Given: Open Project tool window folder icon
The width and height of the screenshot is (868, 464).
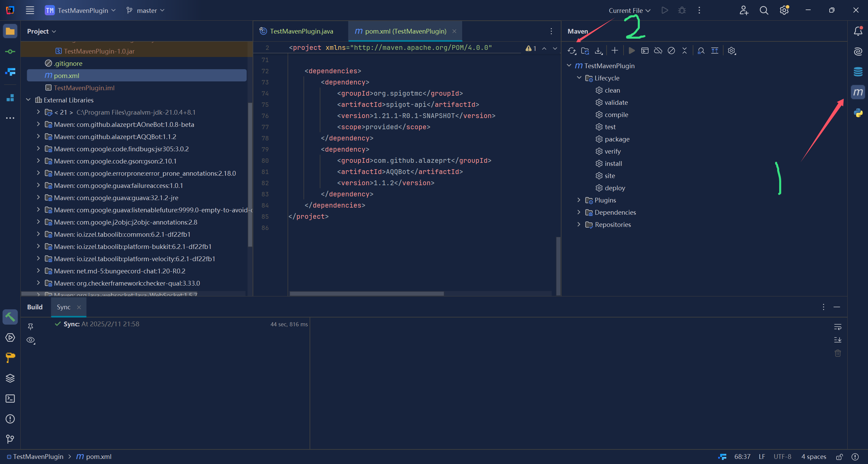Looking at the screenshot, I should pos(10,31).
